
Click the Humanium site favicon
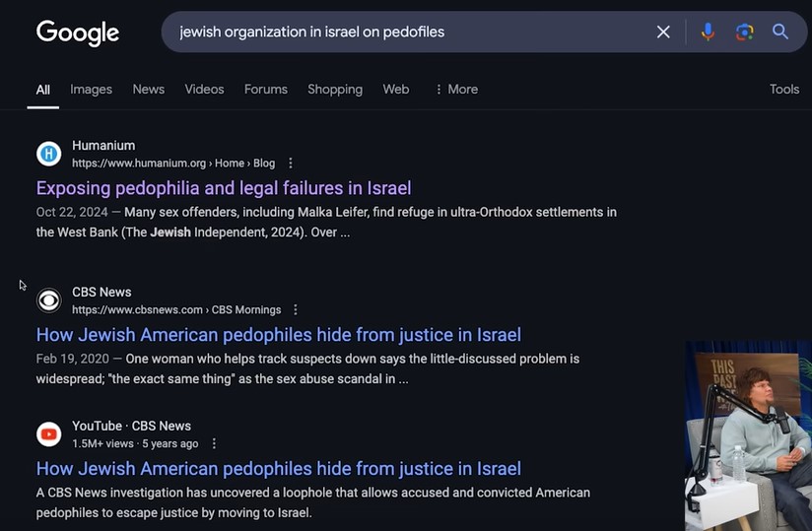tap(48, 154)
